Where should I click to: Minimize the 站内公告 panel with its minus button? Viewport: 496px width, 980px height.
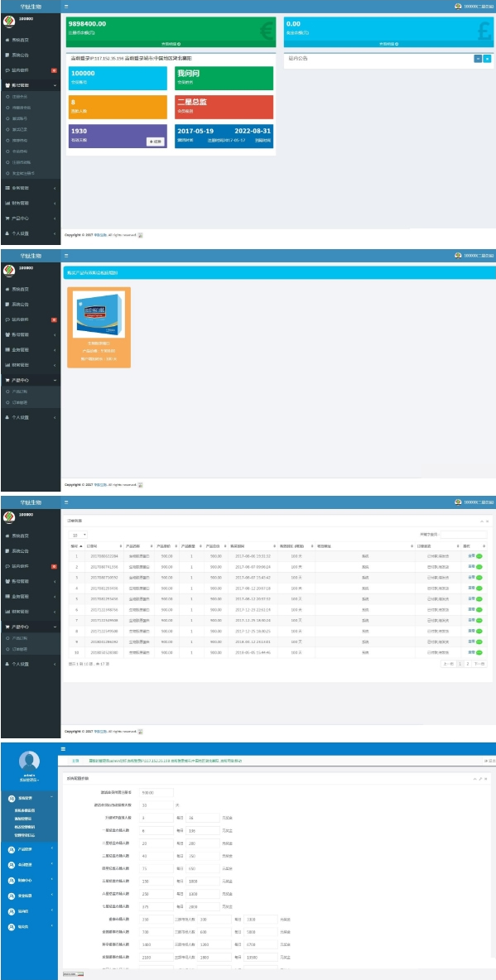[x=479, y=59]
